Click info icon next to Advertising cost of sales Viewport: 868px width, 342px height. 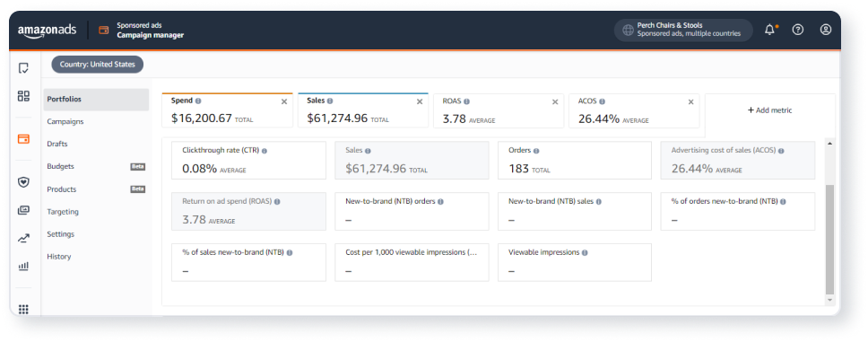point(781,150)
